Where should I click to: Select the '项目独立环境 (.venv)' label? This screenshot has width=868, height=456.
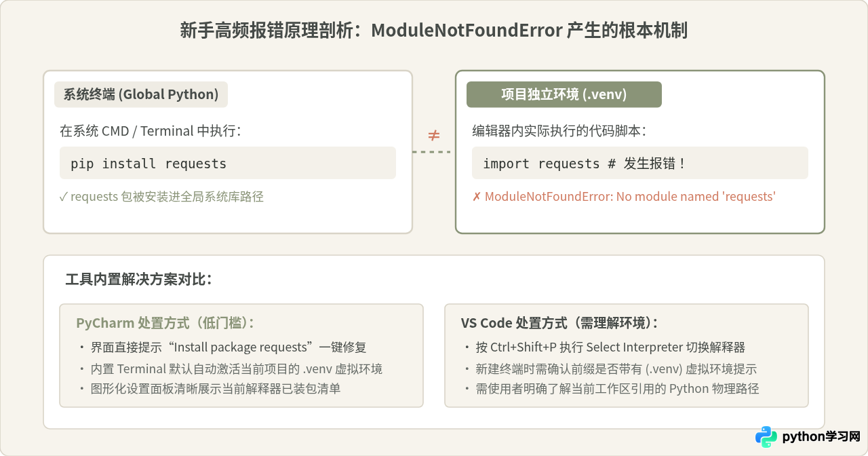564,94
